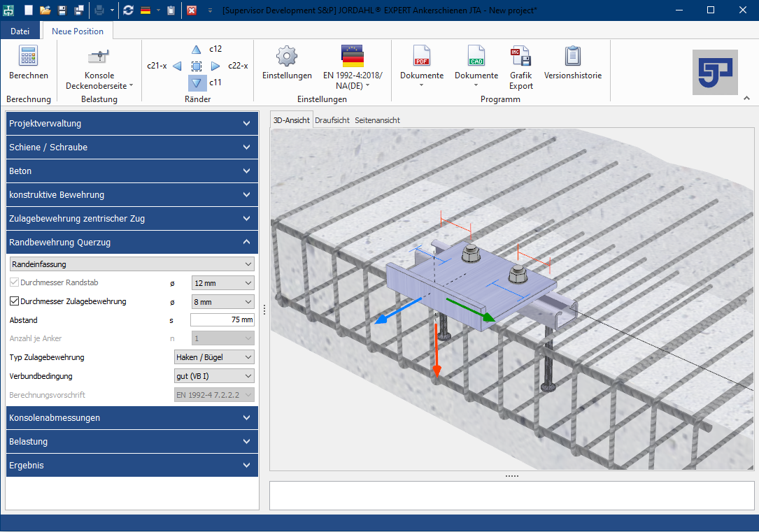Switch to the Seitenansicht tab

point(377,120)
